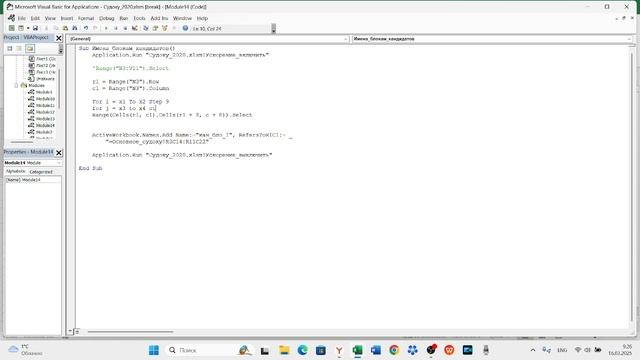Switch to the Categorized properties tab
Screen dimensions: 640x360
tap(41, 172)
